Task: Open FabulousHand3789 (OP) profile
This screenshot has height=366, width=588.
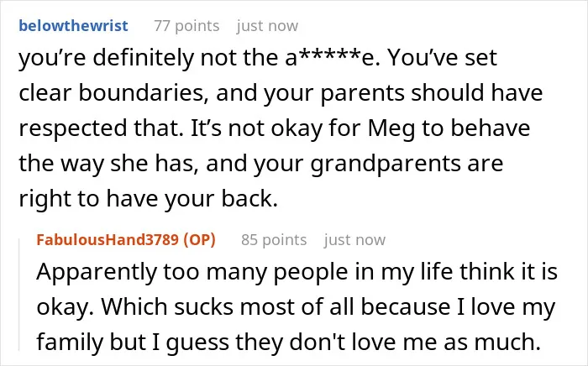Action: click(x=126, y=240)
